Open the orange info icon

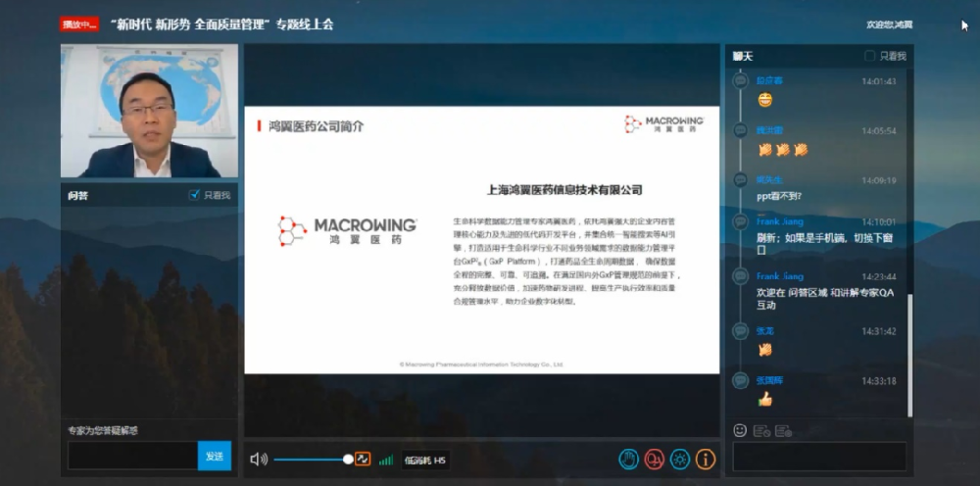click(706, 460)
